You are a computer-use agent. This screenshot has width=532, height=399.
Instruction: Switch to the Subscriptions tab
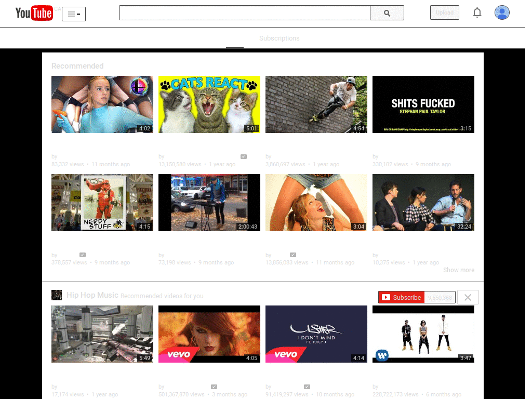click(279, 38)
